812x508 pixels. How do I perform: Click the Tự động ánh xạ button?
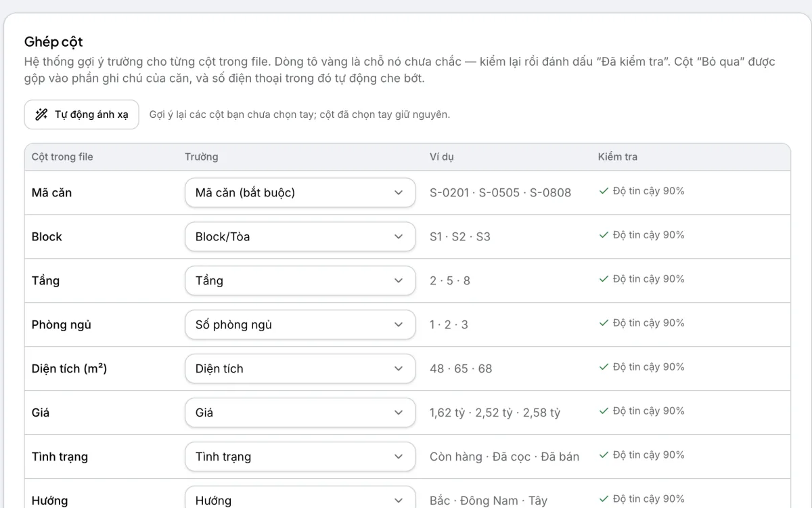81,114
